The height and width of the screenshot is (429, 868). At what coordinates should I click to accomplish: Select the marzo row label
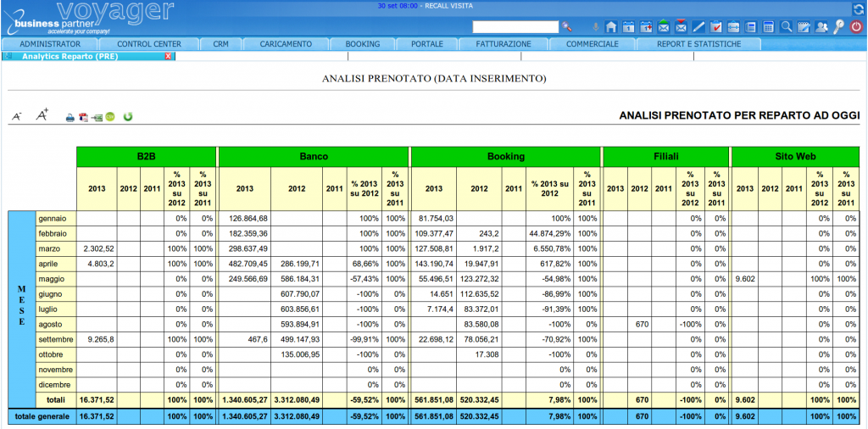55,248
